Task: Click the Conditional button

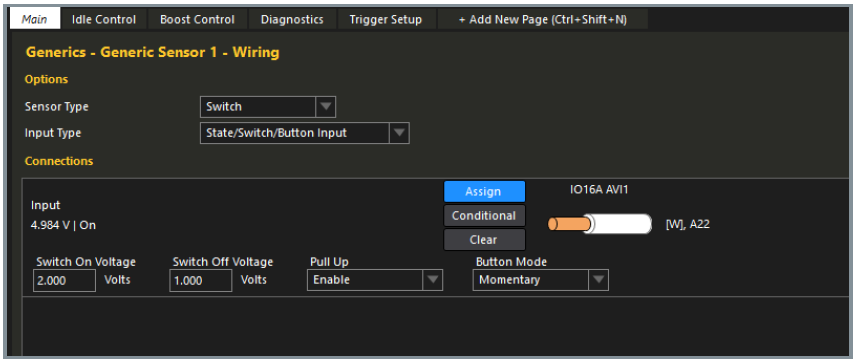Action: tap(484, 216)
